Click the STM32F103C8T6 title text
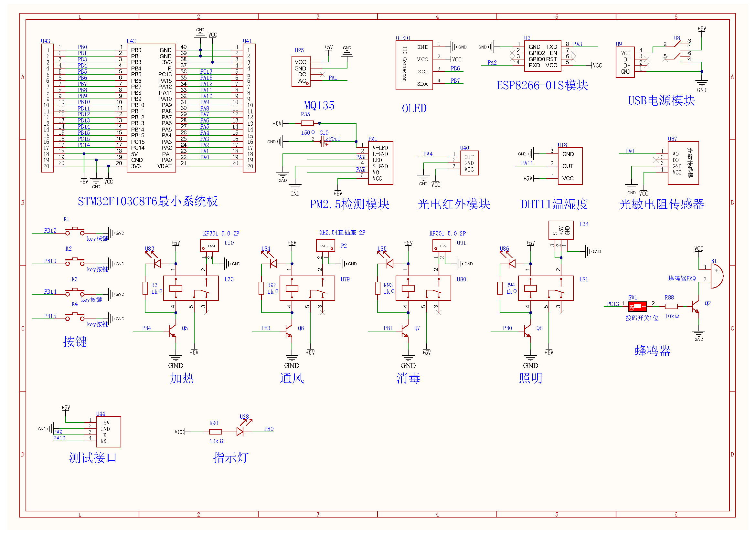Viewport: 756px width, 534px height. pos(148,201)
